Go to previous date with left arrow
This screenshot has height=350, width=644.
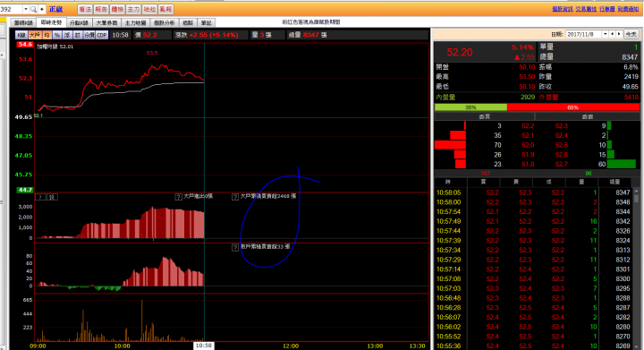pyautogui.click(x=613, y=34)
